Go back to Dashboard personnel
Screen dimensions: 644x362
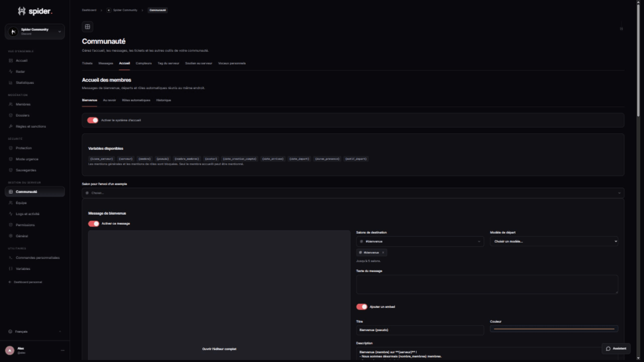click(25, 282)
